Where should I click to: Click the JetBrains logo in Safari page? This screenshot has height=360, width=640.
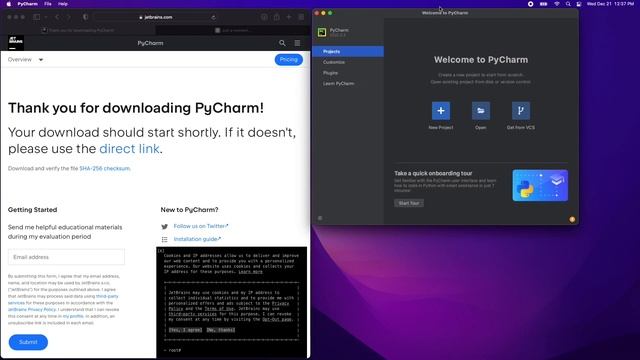point(16,42)
